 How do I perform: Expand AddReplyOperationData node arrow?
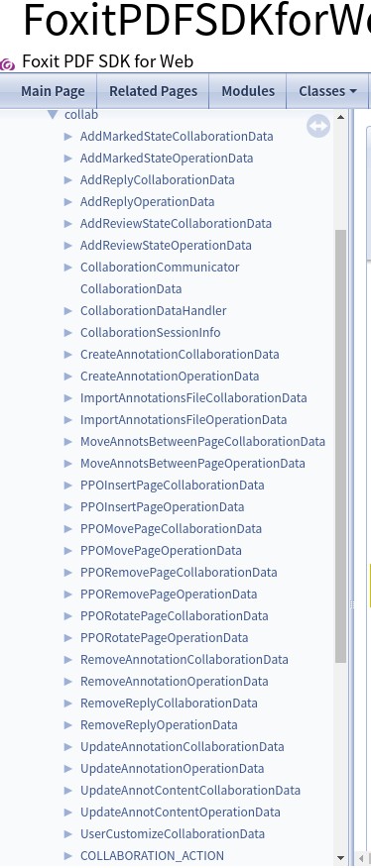pyautogui.click(x=68, y=201)
